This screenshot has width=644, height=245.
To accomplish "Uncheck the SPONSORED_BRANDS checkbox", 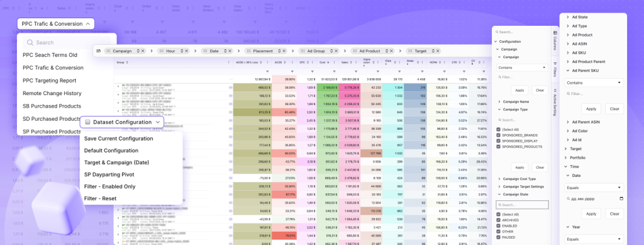I will click(499, 135).
